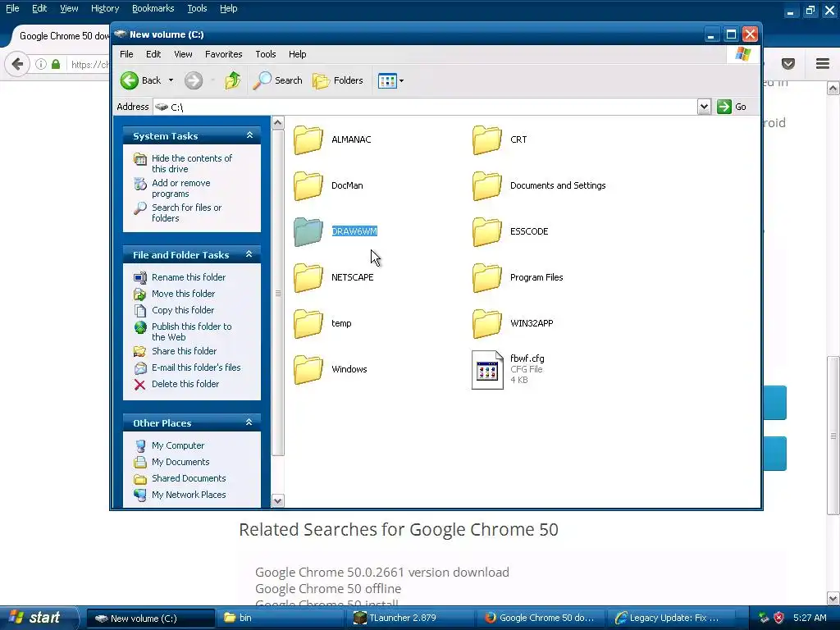Image resolution: width=840 pixels, height=630 pixels.
Task: Select the WIN32APP folder icon
Action: click(x=487, y=324)
